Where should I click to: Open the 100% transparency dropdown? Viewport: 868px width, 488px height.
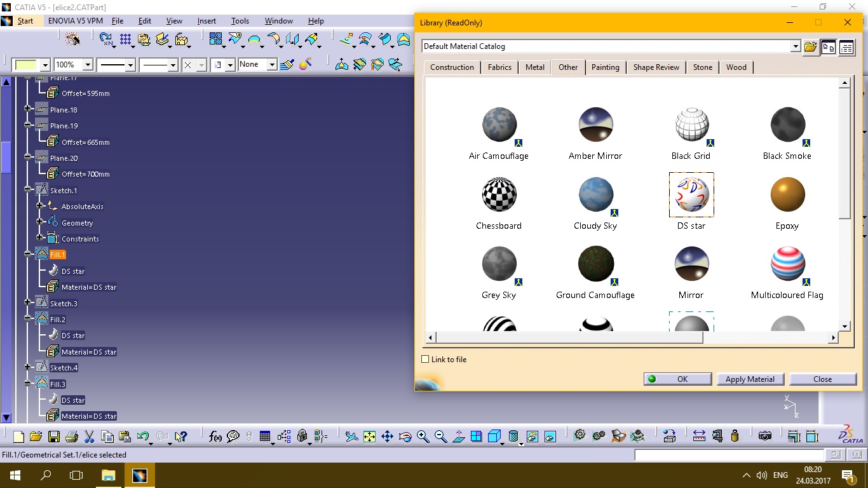(88, 65)
